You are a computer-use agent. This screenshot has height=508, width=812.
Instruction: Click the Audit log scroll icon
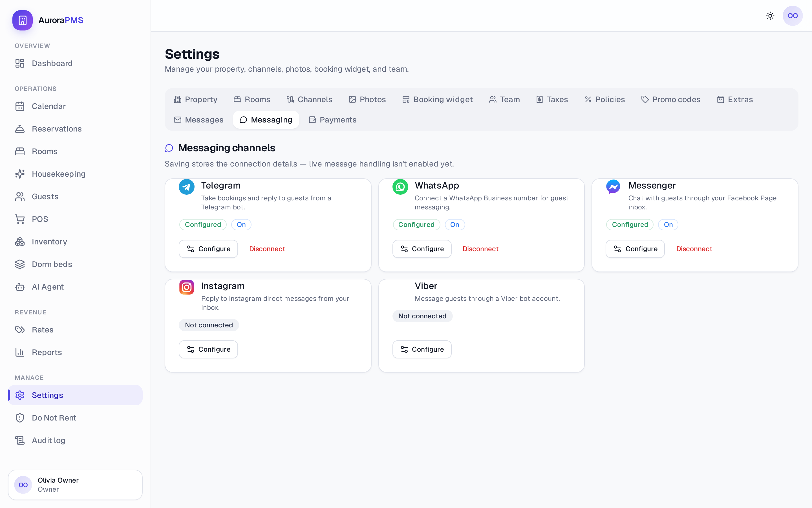(20, 440)
